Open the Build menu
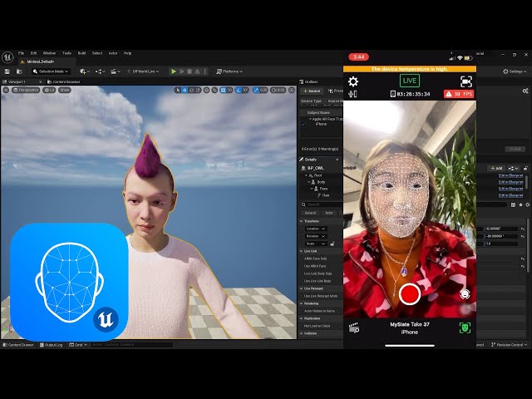The image size is (532, 399). point(81,53)
